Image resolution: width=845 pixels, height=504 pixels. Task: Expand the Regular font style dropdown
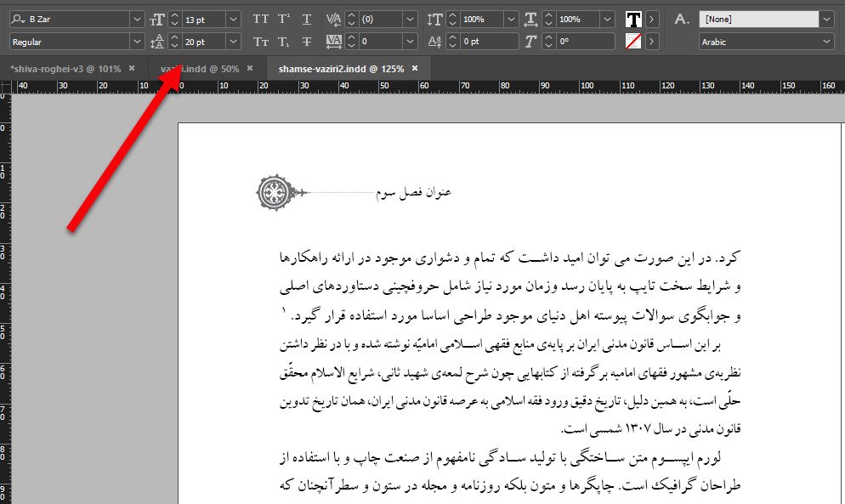tap(137, 41)
